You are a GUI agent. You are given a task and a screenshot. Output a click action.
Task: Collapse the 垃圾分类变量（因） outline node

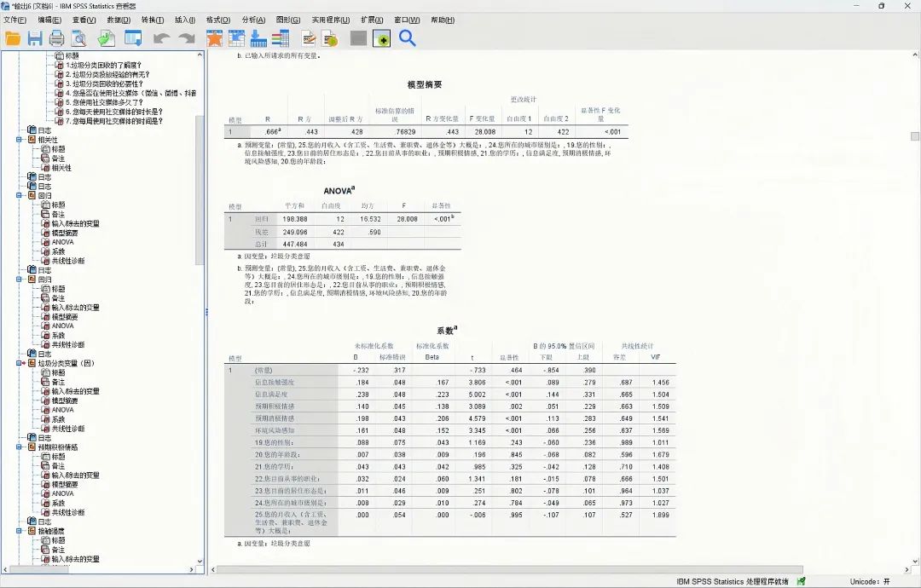tap(20, 363)
